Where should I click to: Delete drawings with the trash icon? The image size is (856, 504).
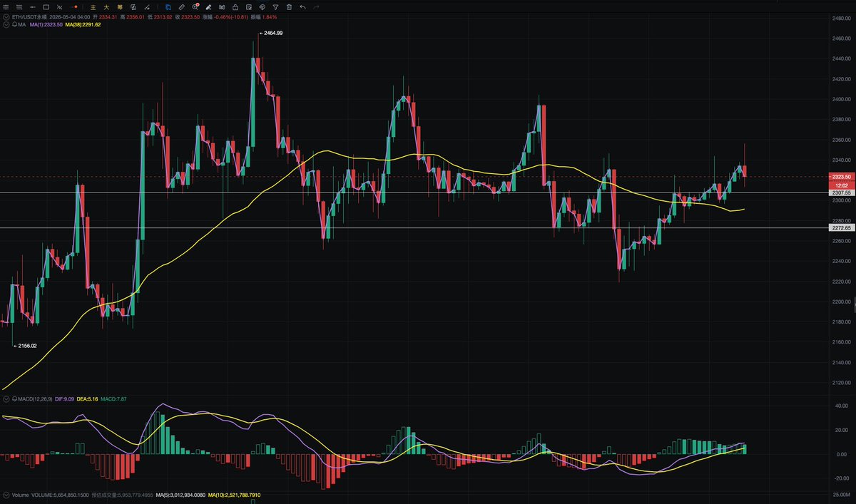289,6
